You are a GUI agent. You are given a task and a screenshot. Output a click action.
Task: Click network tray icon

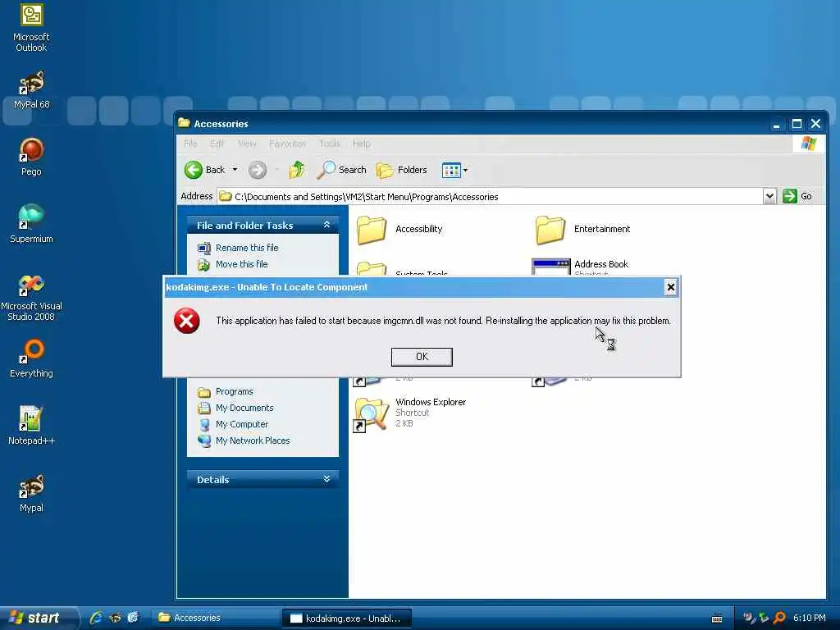point(764,619)
